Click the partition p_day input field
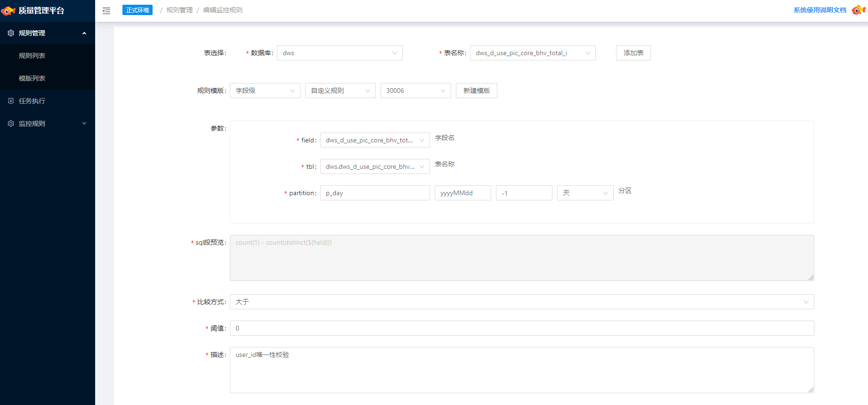 pyautogui.click(x=375, y=193)
